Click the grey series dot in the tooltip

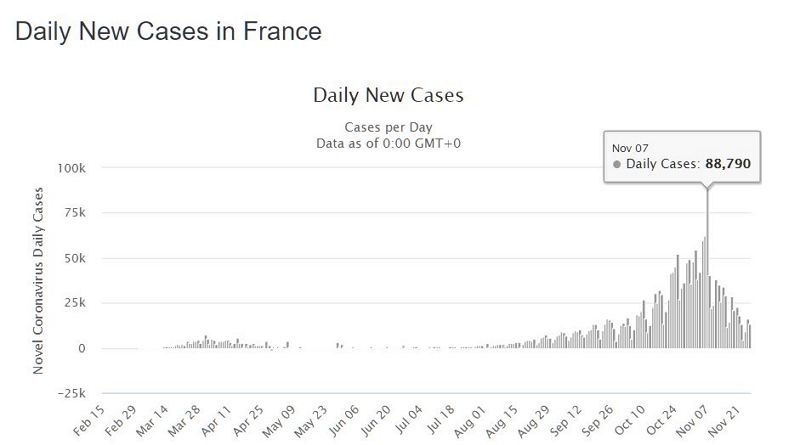coord(617,163)
